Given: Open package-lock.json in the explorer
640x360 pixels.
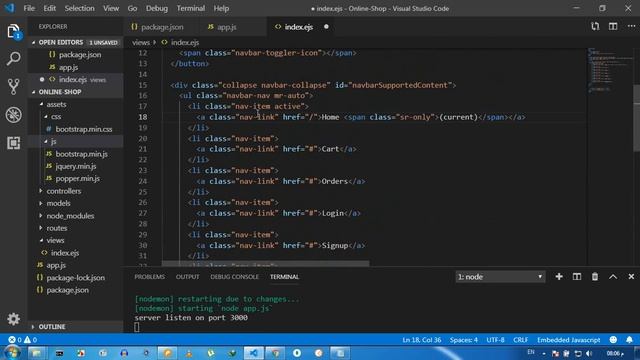Looking at the screenshot, I should coord(75,278).
